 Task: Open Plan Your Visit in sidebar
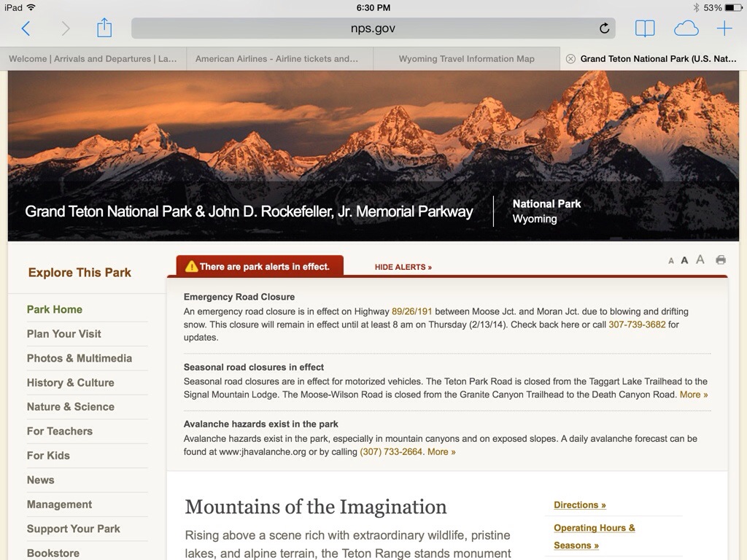click(x=64, y=334)
